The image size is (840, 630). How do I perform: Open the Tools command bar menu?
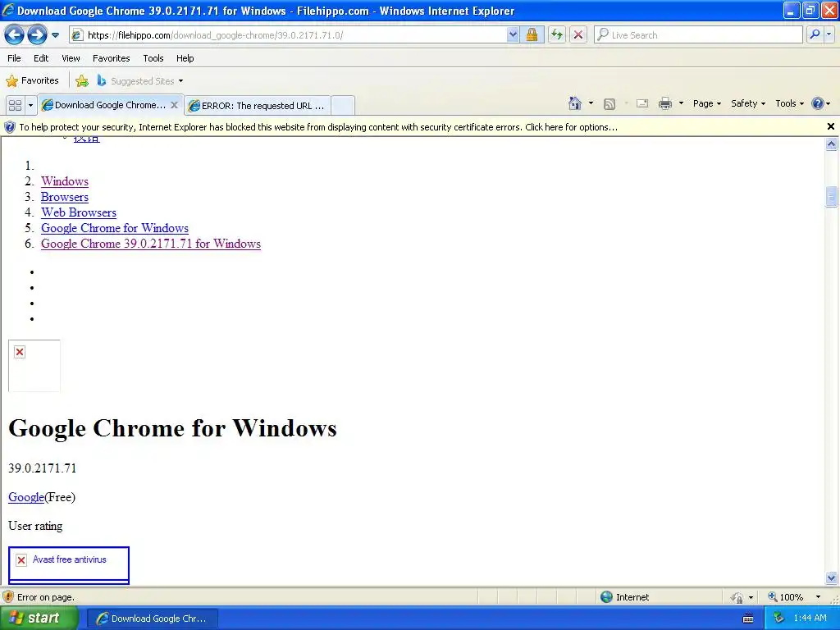(789, 103)
